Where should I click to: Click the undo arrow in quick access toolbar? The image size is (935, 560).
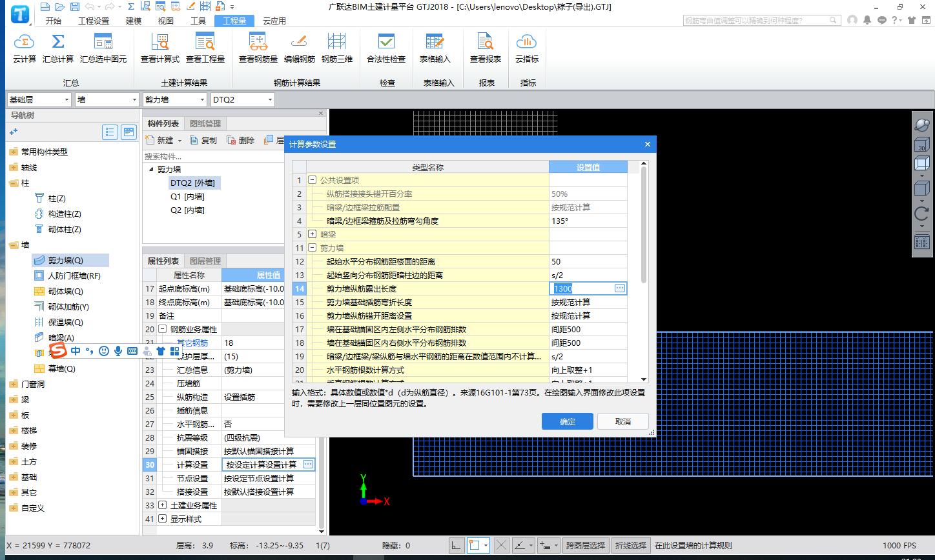(x=90, y=7)
